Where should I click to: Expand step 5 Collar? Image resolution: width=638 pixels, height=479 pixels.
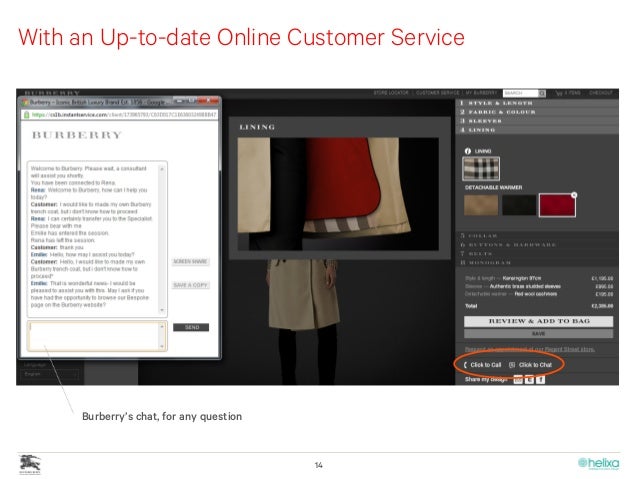coord(537,236)
